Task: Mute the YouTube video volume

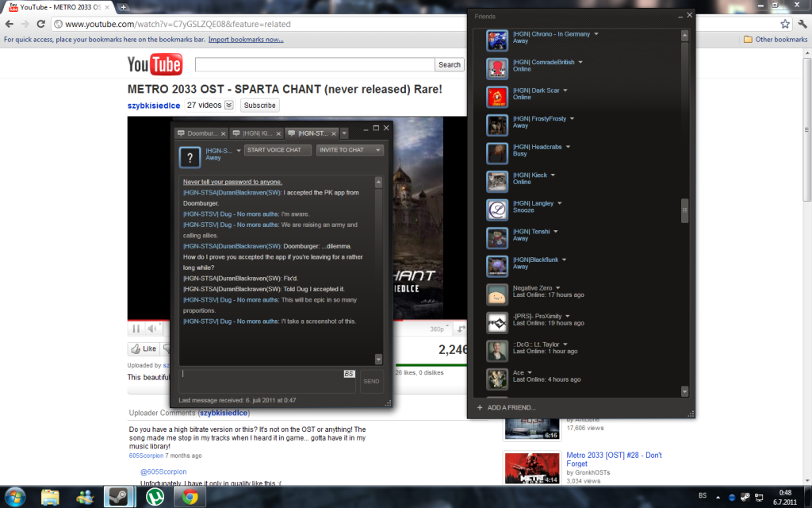Action: (x=151, y=328)
